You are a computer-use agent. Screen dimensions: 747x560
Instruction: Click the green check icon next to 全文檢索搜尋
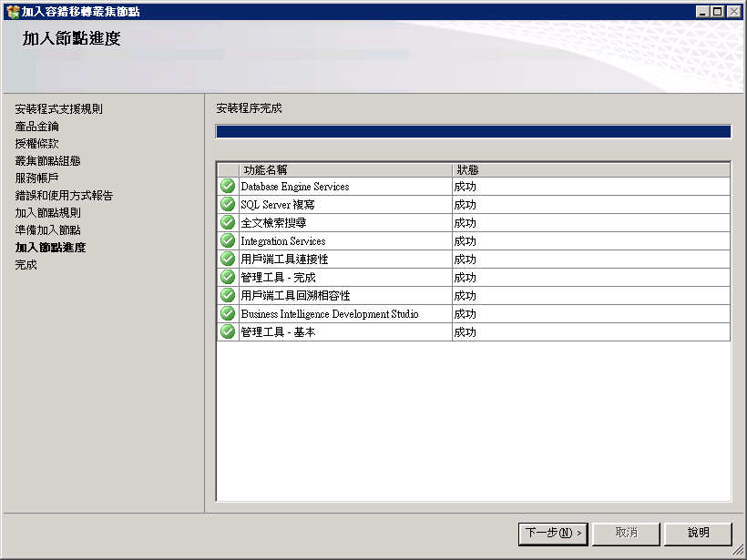228,222
